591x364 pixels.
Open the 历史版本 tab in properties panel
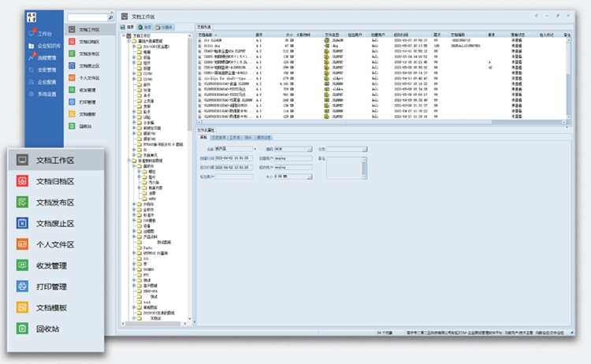coord(219,137)
